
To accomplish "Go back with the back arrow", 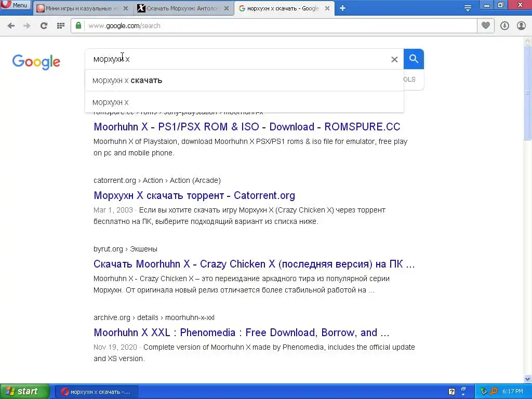I will pyautogui.click(x=11, y=26).
